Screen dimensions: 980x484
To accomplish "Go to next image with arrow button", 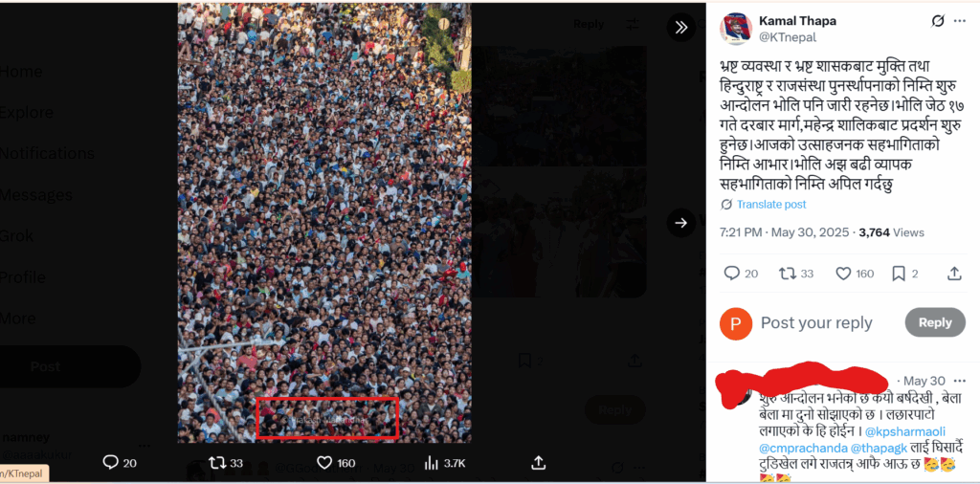I will pyautogui.click(x=680, y=222).
